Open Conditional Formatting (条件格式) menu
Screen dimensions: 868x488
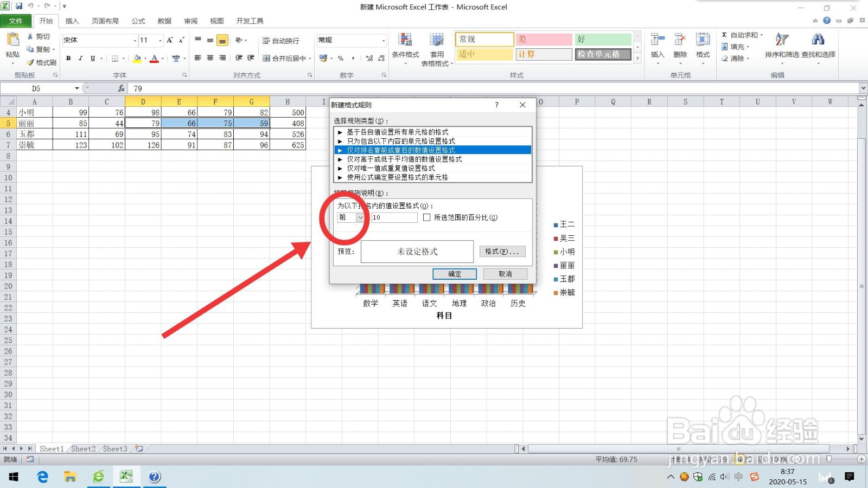(x=405, y=49)
